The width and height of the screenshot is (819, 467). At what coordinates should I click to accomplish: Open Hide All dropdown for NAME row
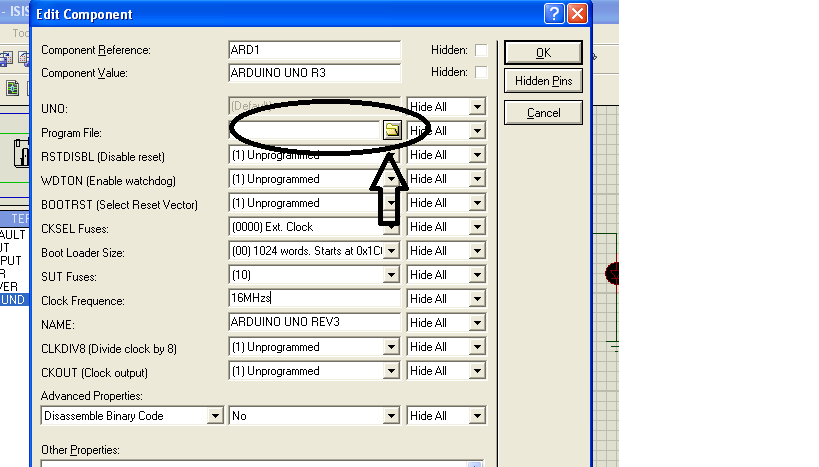pyautogui.click(x=477, y=323)
